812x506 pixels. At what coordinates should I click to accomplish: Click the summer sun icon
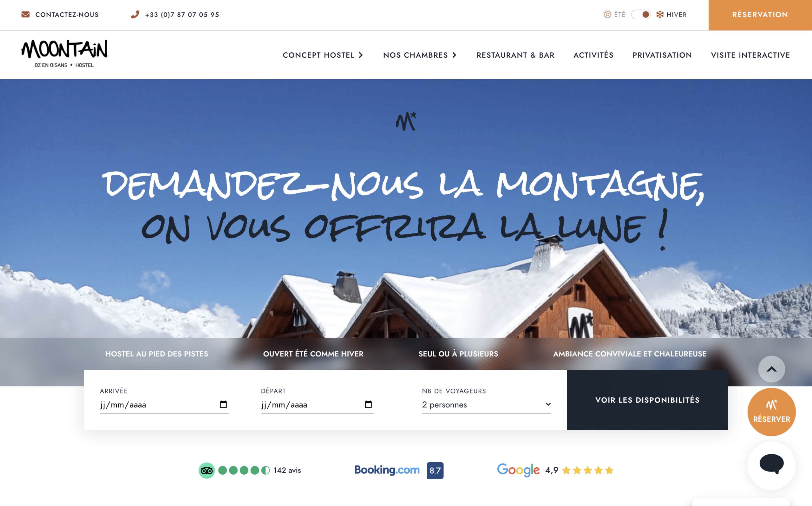[607, 14]
